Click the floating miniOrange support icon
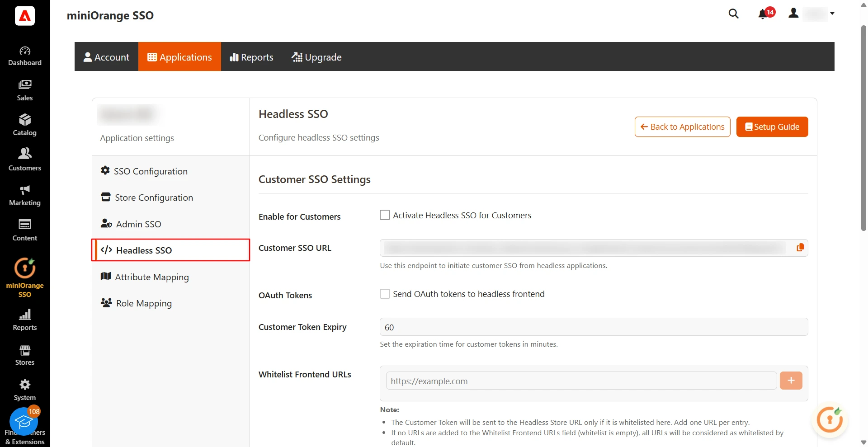The width and height of the screenshot is (868, 447). (830, 420)
